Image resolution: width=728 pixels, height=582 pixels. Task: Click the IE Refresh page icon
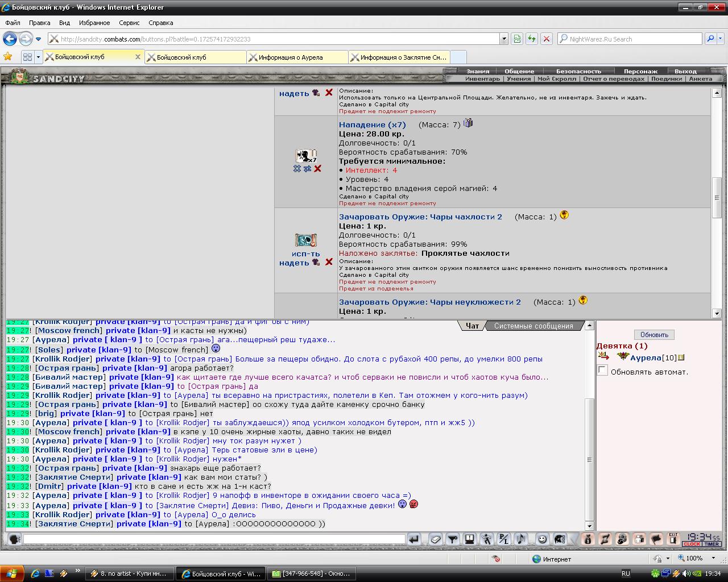(531, 39)
